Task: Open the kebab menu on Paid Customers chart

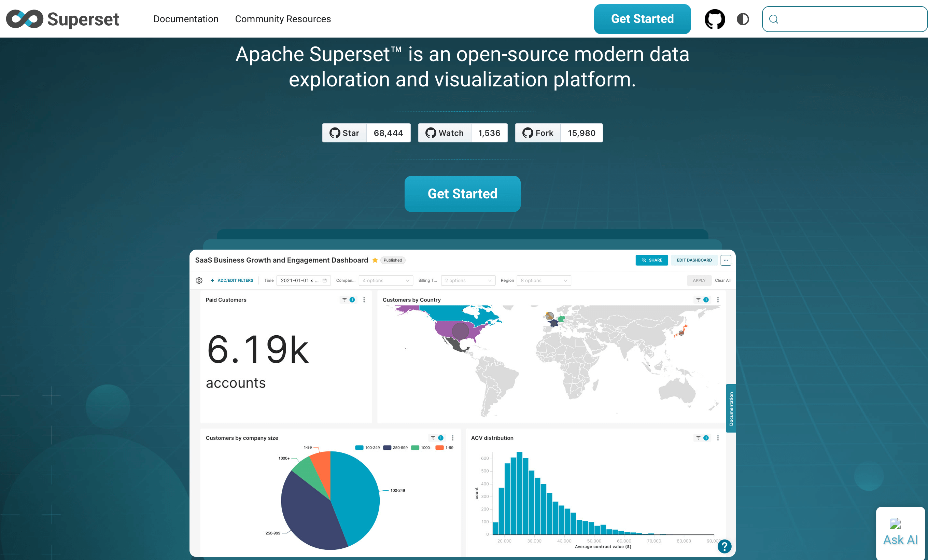Action: pos(364,300)
